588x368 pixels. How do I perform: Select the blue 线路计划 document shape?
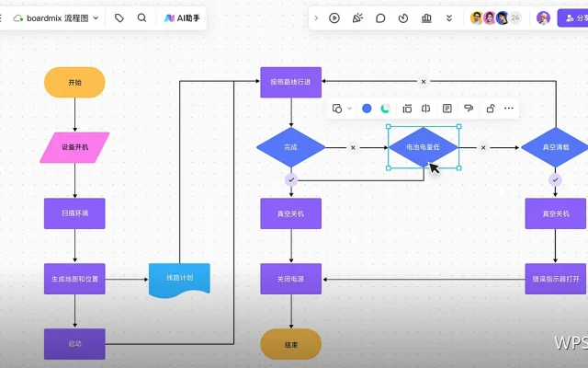[x=179, y=280]
